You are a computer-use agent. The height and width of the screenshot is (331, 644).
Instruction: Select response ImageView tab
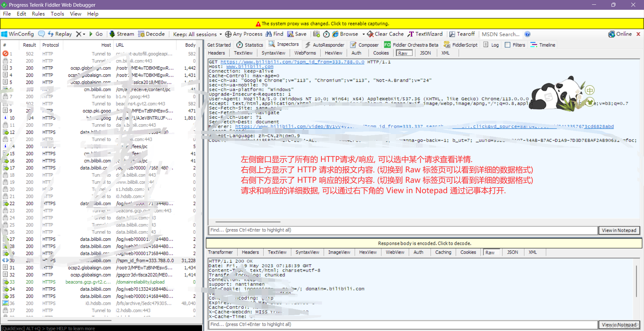tap(339, 252)
